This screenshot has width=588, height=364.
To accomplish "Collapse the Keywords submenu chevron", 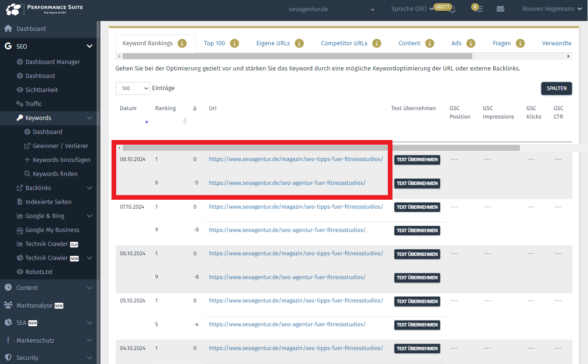I will coord(90,118).
